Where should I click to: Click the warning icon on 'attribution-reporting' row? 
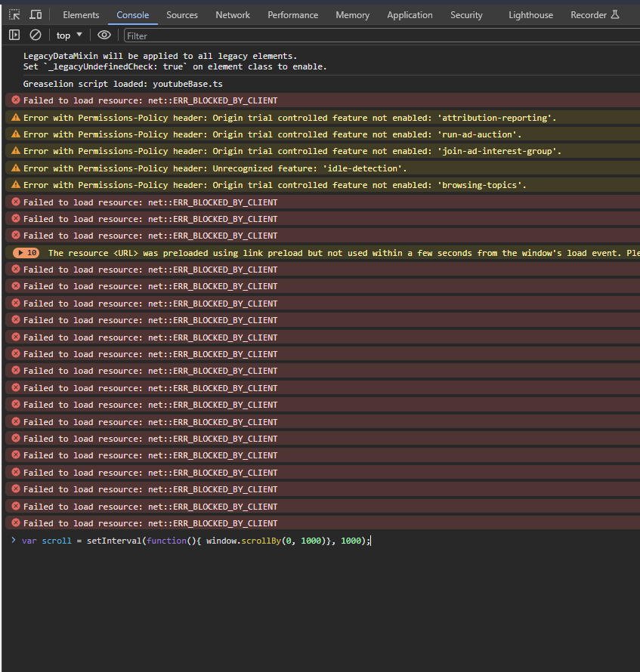(x=16, y=118)
